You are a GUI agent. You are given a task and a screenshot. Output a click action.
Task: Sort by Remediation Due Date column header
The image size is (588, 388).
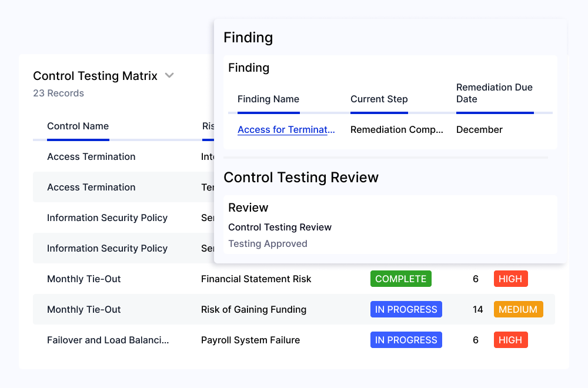pos(495,93)
